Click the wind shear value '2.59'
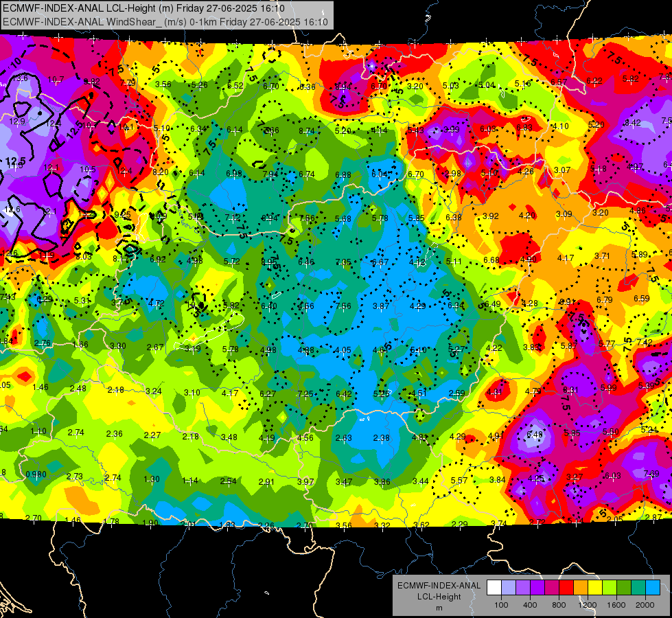 tap(457, 393)
